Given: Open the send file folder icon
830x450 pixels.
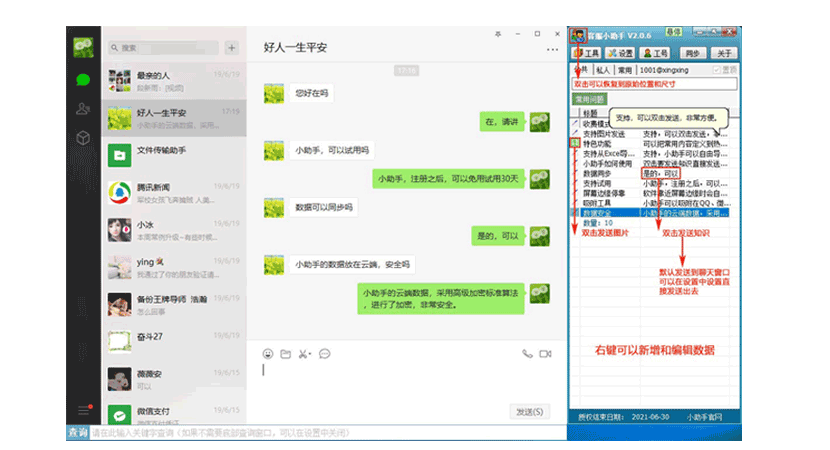Looking at the screenshot, I should (286, 354).
